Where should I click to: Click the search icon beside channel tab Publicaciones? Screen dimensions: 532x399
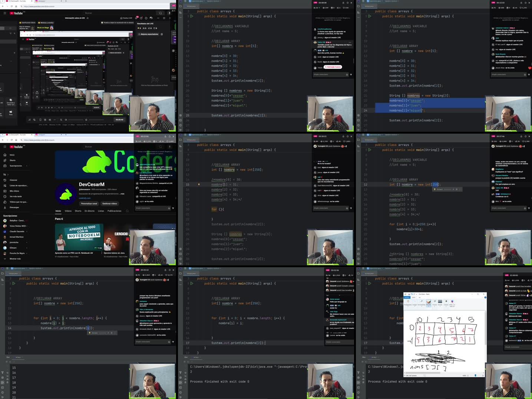point(127,211)
